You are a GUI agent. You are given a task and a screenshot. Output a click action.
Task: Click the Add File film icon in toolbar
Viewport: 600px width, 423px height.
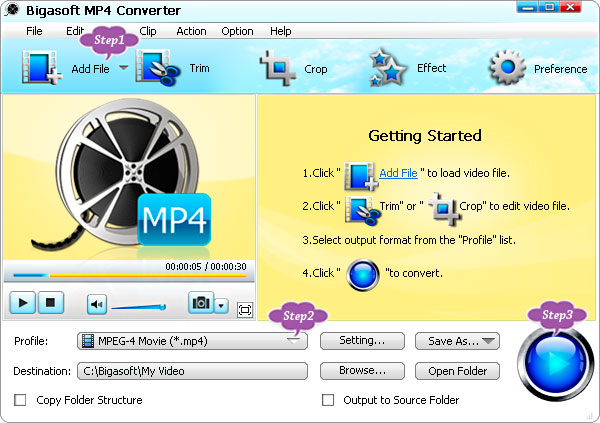tap(42, 68)
